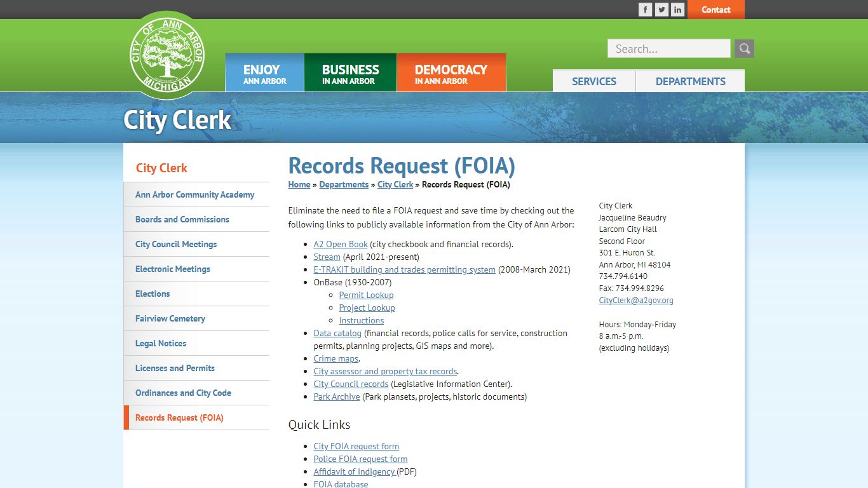Open Boards and Commissions sidebar item
Viewport: 868px width, 488px height.
click(196, 219)
